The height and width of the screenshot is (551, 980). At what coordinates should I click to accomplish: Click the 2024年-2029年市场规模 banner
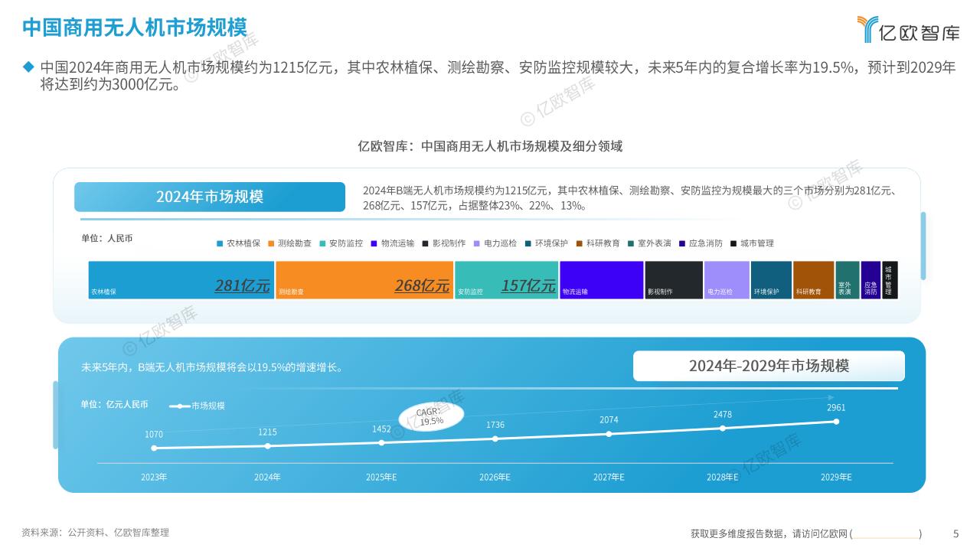pos(769,366)
